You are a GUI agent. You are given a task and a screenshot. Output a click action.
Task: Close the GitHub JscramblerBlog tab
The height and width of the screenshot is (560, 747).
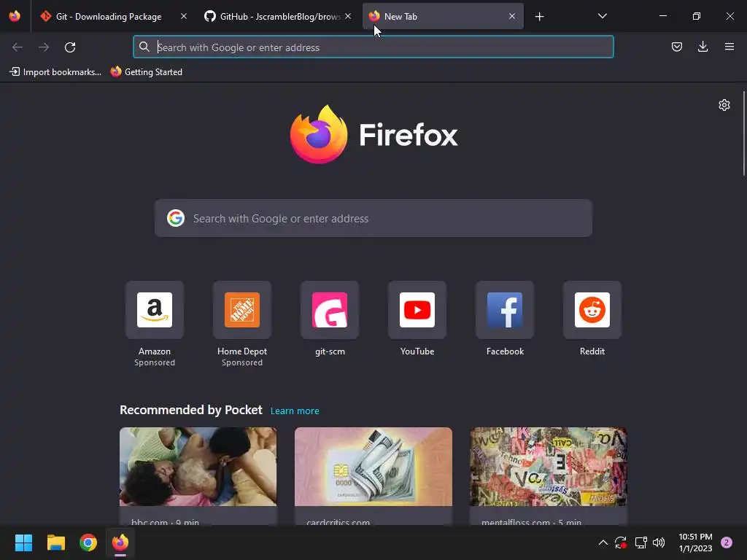(x=348, y=16)
